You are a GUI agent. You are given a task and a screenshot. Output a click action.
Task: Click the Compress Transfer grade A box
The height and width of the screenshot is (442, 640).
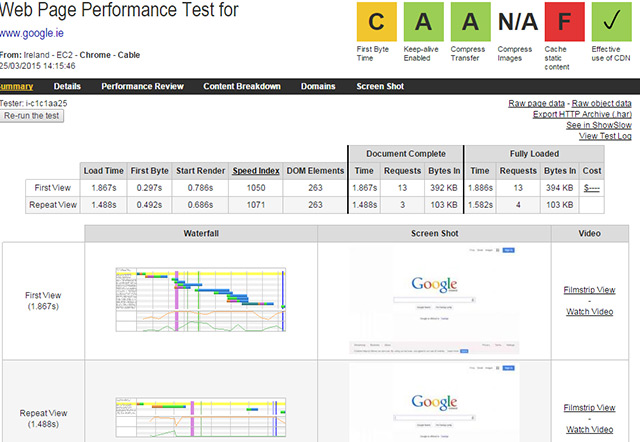[x=470, y=22]
